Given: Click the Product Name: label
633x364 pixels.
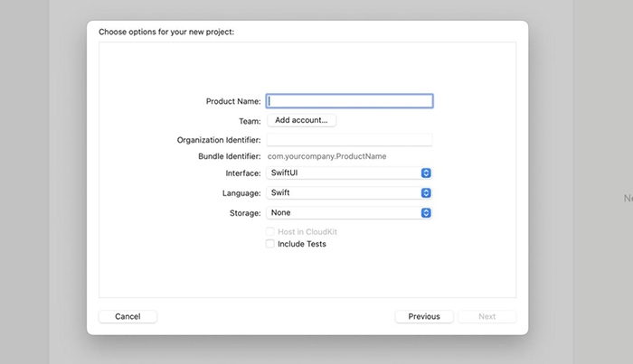Looking at the screenshot, I should pyautogui.click(x=233, y=101).
